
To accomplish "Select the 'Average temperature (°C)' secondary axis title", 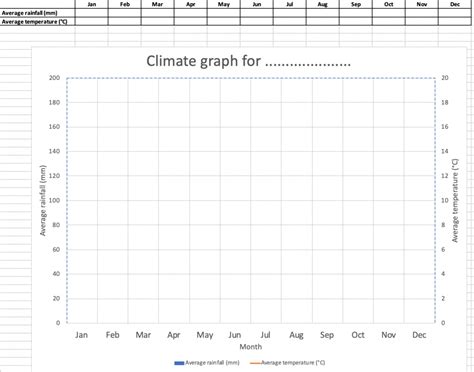I will [455, 200].
